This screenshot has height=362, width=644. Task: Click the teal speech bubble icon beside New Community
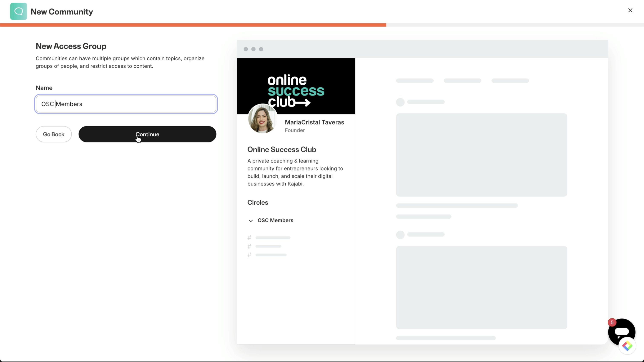click(x=18, y=11)
